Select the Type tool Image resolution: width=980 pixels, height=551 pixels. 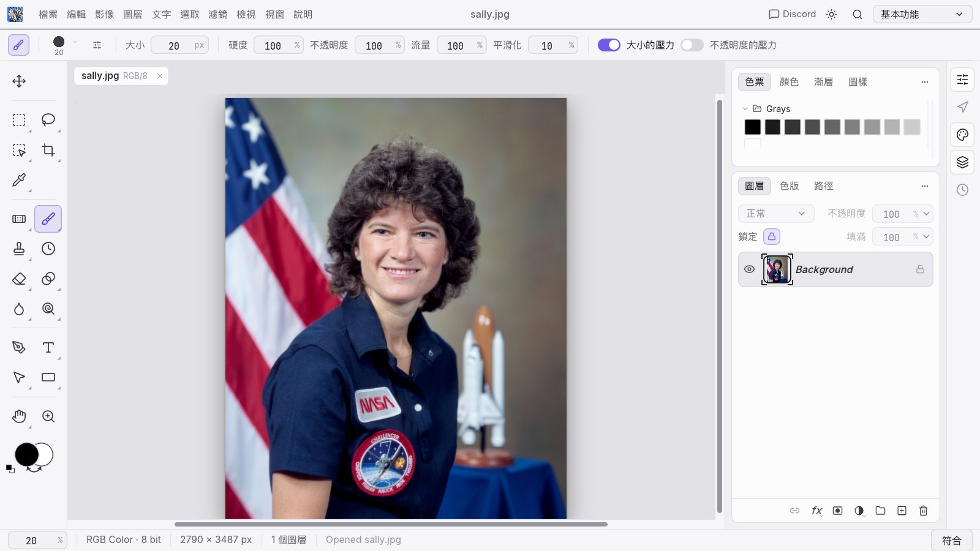[48, 347]
